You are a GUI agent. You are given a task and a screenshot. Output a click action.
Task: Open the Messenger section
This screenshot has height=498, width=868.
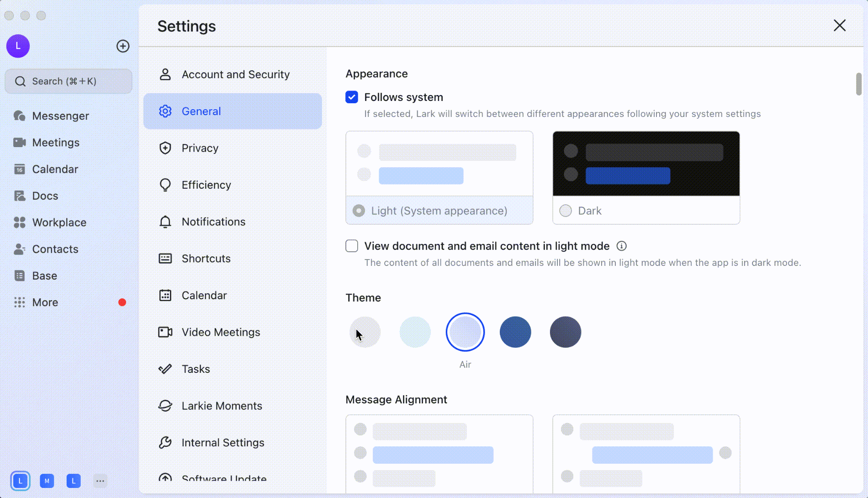[60, 116]
